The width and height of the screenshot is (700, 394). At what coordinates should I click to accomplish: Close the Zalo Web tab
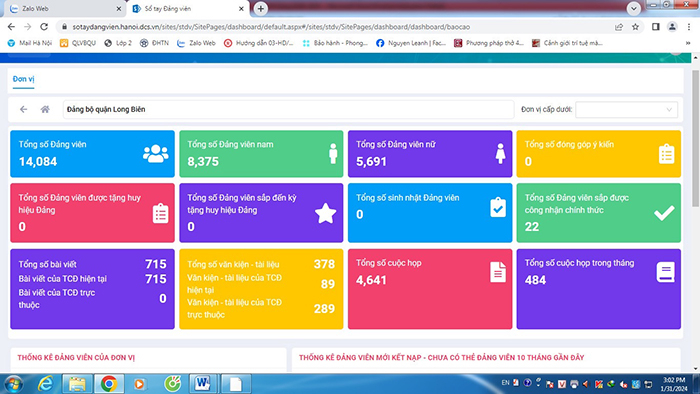point(119,8)
